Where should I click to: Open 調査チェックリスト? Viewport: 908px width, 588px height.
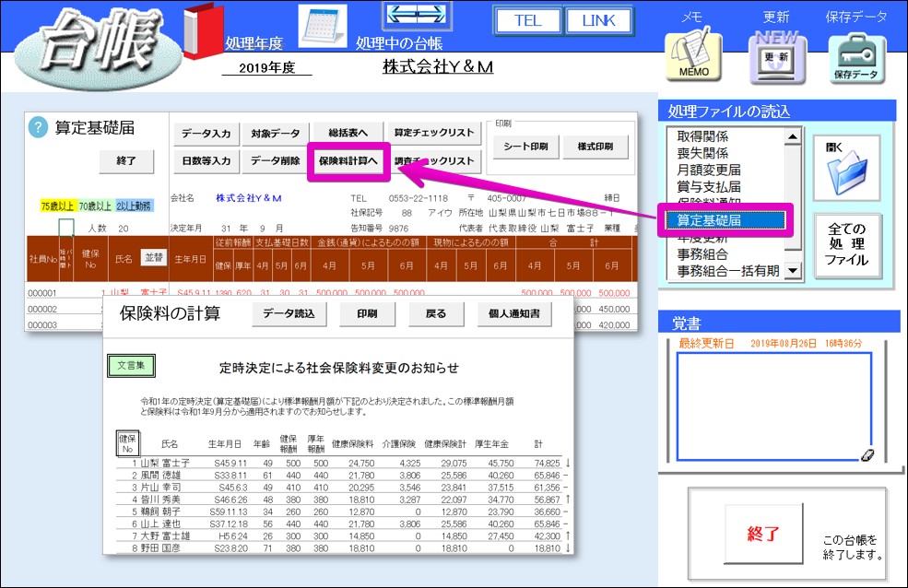[x=434, y=161]
